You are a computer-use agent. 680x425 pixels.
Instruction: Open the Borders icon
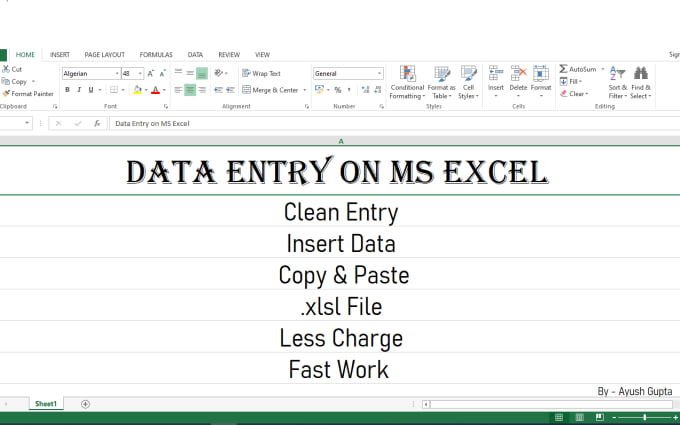click(114, 90)
